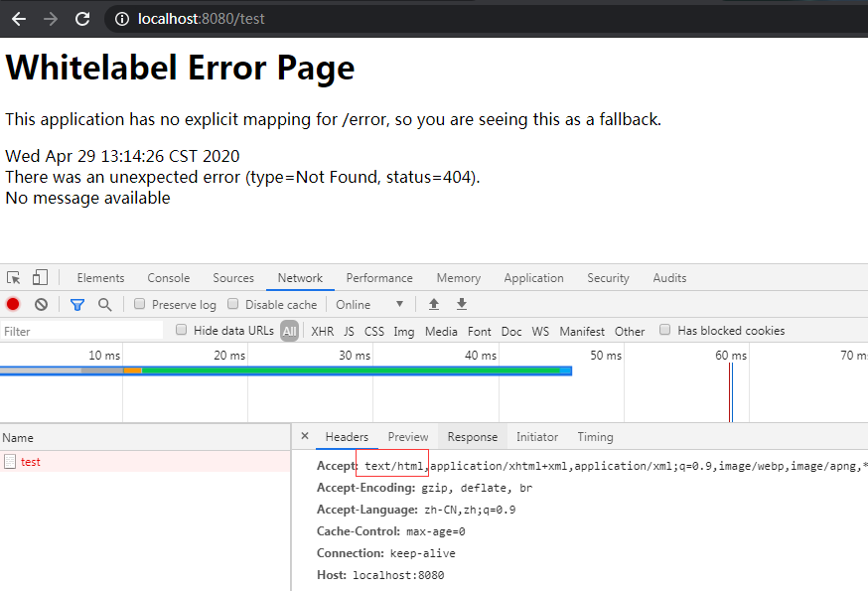Filter requests by Img
The image size is (868, 591).
click(x=403, y=331)
